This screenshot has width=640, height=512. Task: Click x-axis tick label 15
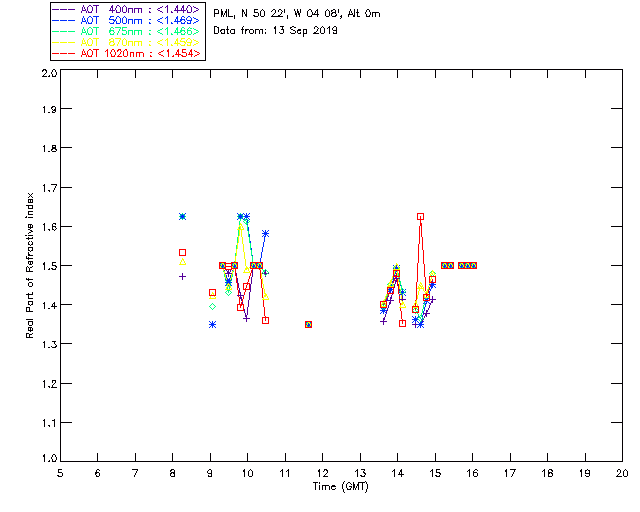435,473
